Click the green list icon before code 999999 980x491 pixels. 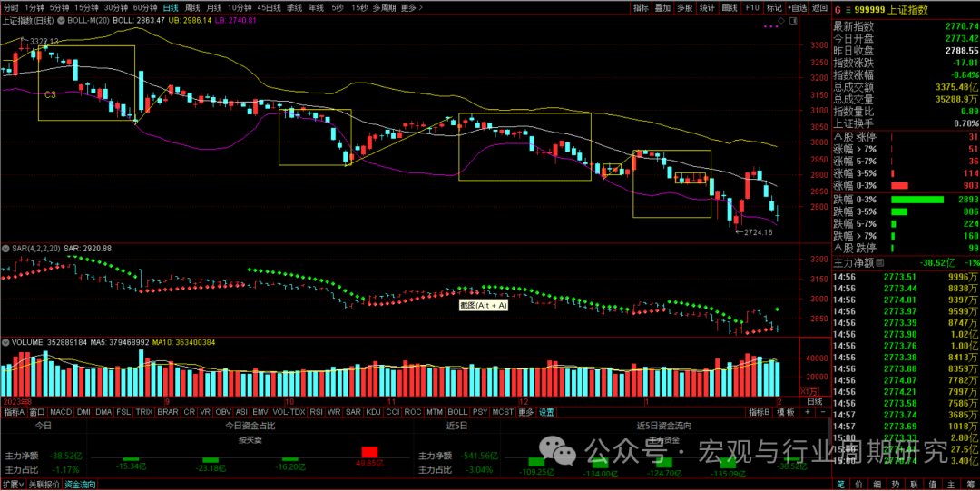(x=848, y=8)
